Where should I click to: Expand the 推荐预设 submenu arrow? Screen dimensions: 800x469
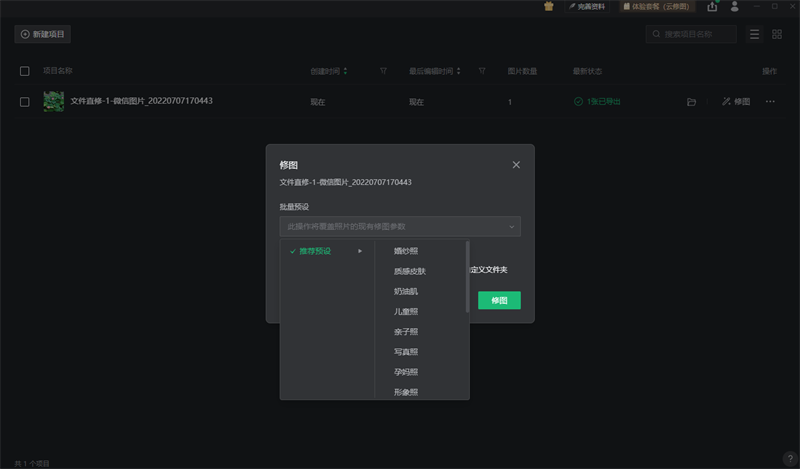[x=360, y=251]
